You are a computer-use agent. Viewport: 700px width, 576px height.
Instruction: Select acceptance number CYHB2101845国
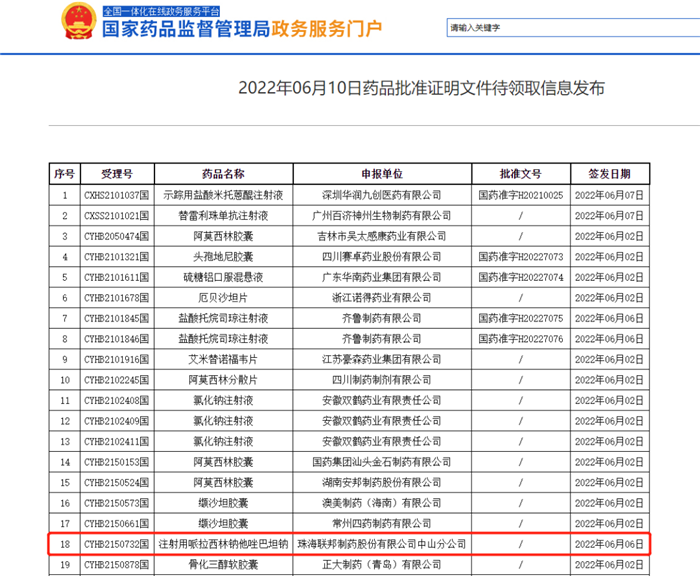coord(117,318)
